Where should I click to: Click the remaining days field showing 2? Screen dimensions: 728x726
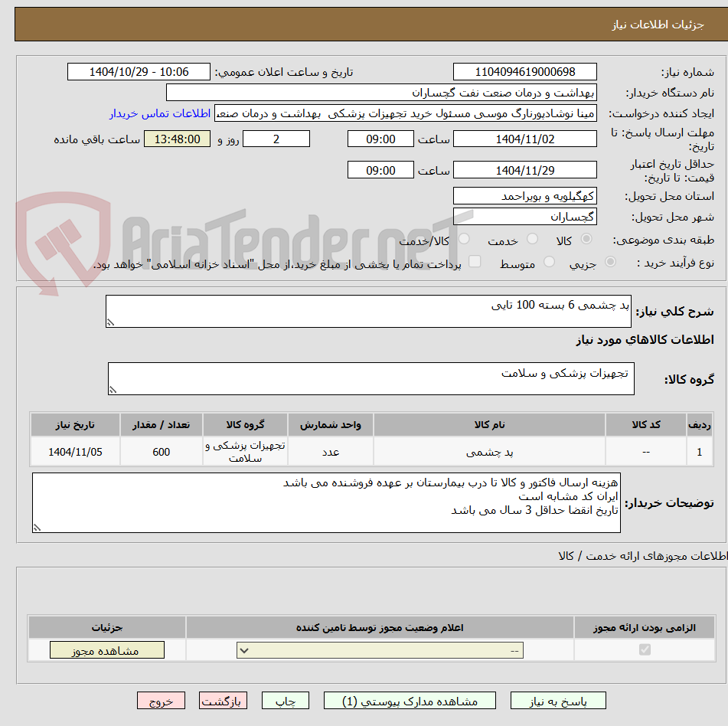coord(276,139)
